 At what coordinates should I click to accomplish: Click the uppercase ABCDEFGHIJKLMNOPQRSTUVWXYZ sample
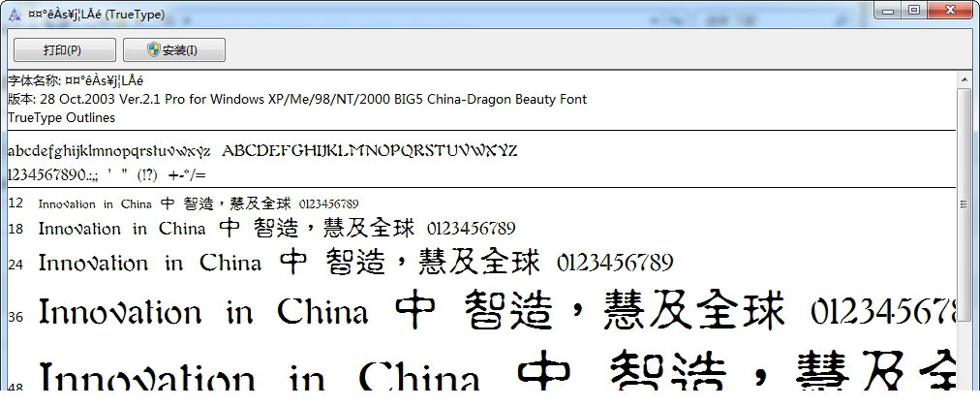(x=370, y=151)
